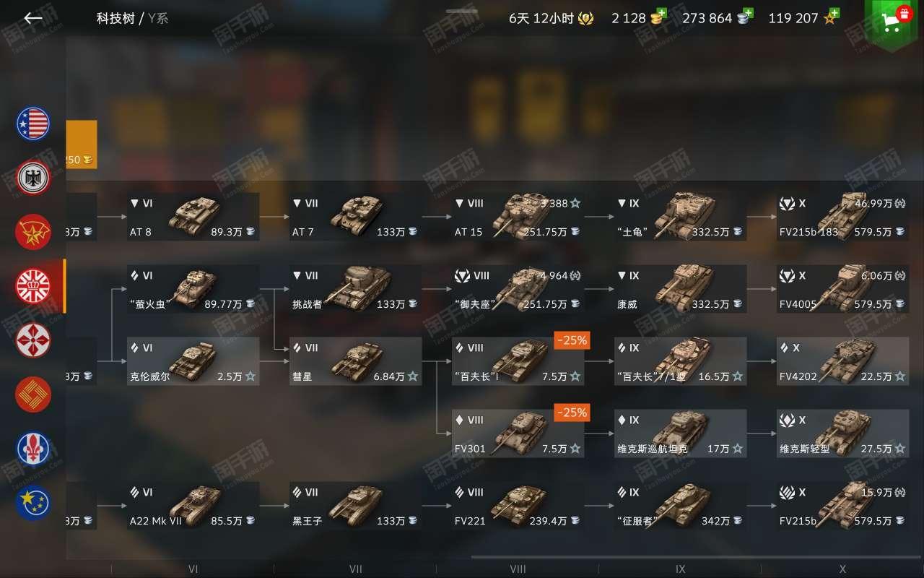Click the 科技树 breadcrumb label
924x578 pixels.
(x=115, y=19)
